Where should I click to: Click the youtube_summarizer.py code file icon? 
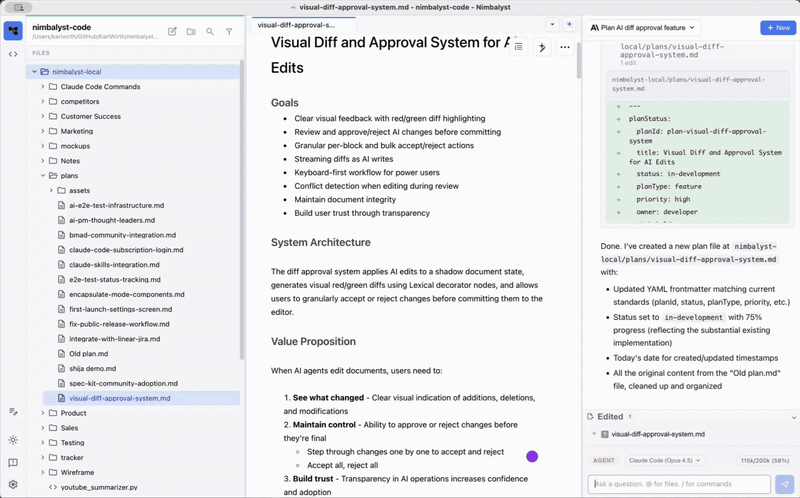[x=53, y=487]
